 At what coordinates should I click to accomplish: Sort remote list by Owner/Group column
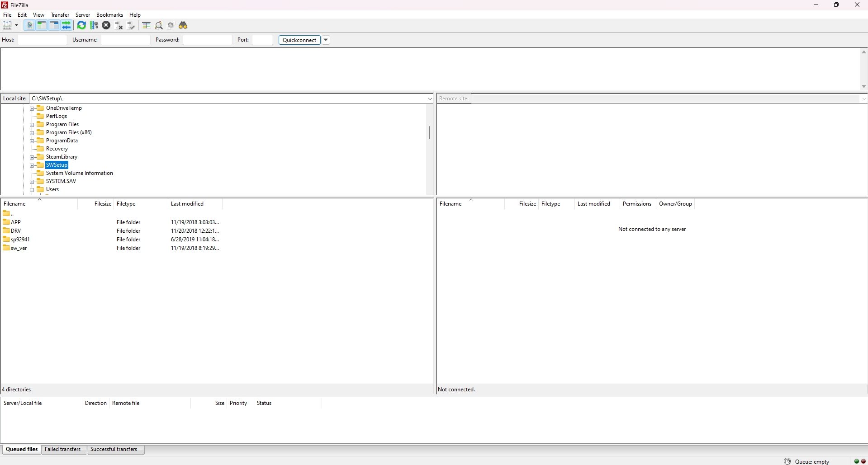pos(675,204)
